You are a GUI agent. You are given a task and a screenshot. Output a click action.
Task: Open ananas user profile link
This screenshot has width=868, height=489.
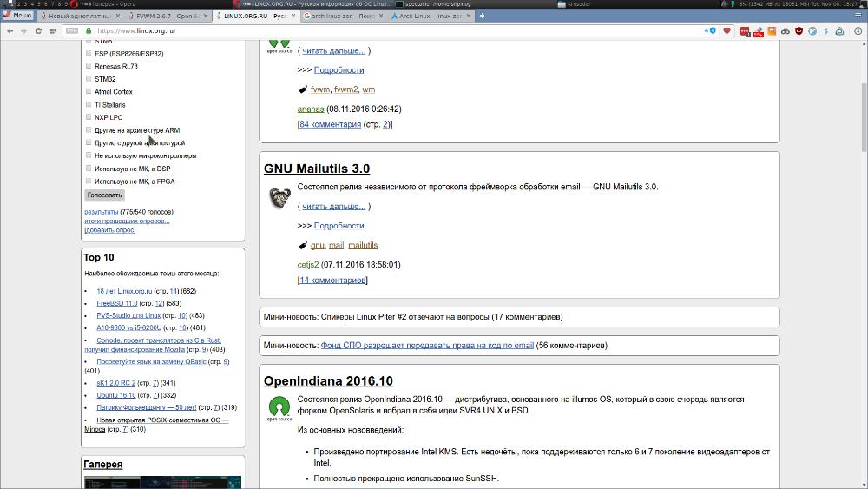[x=311, y=109]
